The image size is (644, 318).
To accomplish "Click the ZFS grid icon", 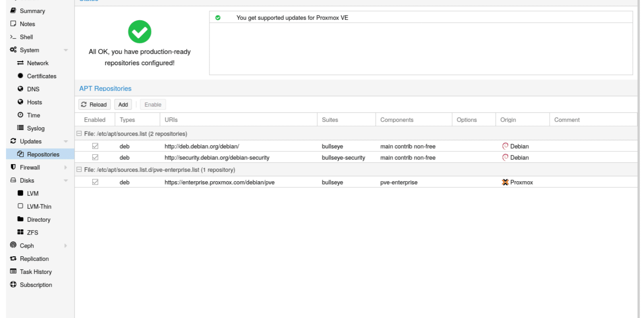I will click(20, 232).
